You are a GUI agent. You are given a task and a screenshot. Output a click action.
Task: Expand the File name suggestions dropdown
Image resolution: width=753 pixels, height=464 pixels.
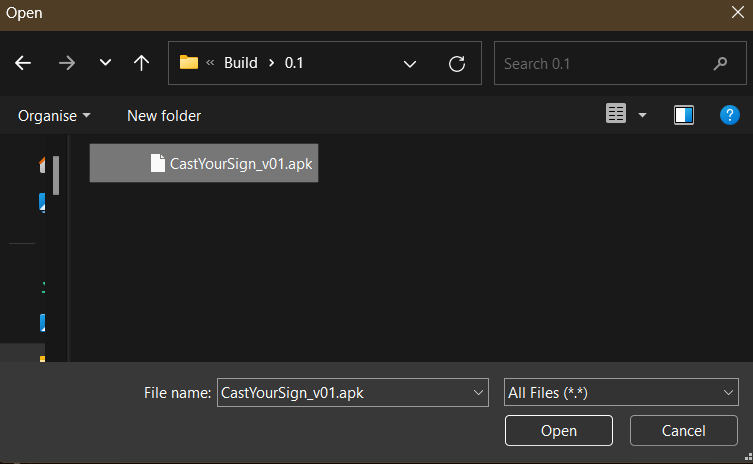click(478, 393)
